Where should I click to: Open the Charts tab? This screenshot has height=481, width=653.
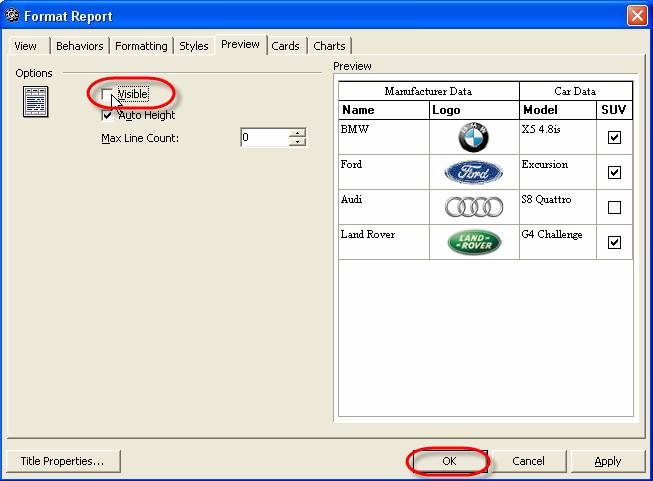[329, 46]
